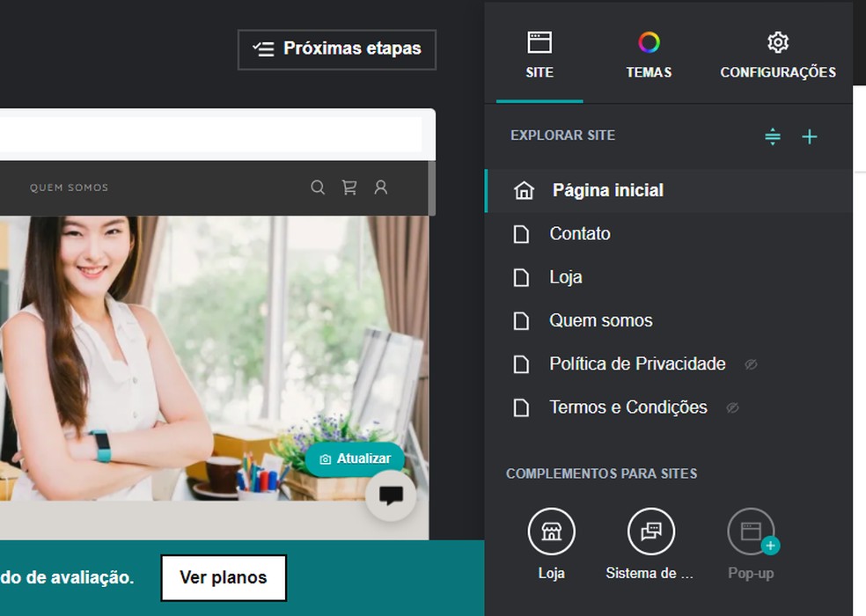Image resolution: width=866 pixels, height=616 pixels.
Task: Toggle visibility of Política de Privacidade page
Action: click(751, 364)
